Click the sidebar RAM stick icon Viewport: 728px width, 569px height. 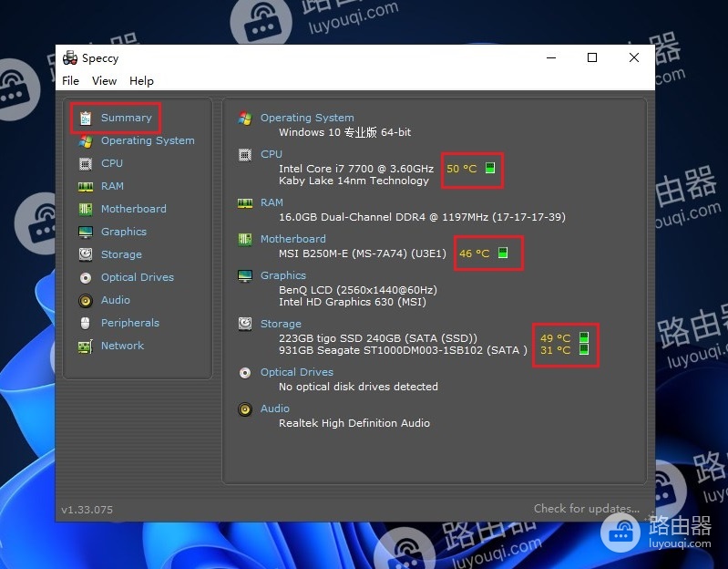(x=86, y=187)
